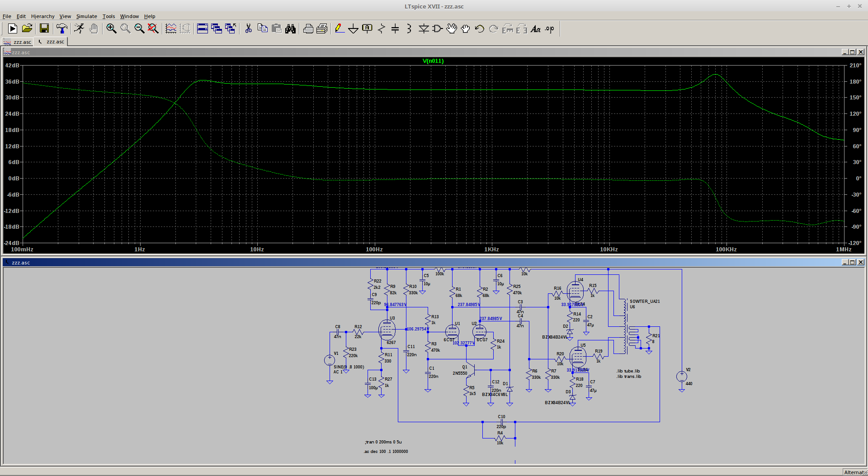Select the move hand tool
This screenshot has width=868, height=476.
452,28
